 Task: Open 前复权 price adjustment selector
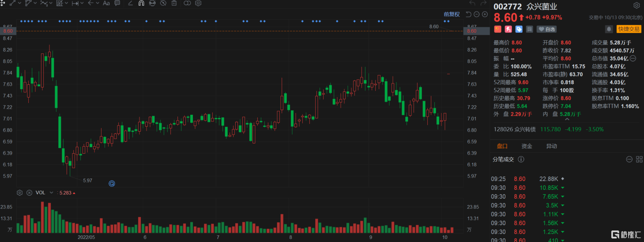pos(452,14)
